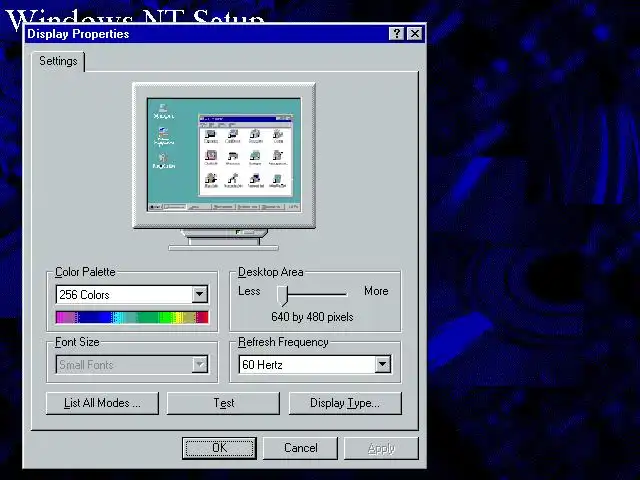The image size is (640, 480).
Task: Click the More label of Desktop Area
Action: click(x=376, y=291)
